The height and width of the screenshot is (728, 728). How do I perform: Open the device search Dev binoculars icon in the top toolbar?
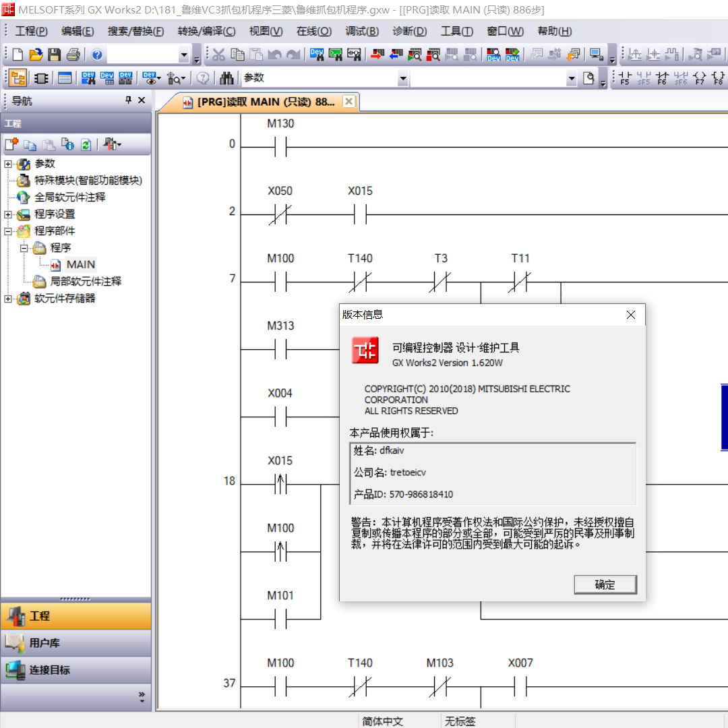coord(317,55)
